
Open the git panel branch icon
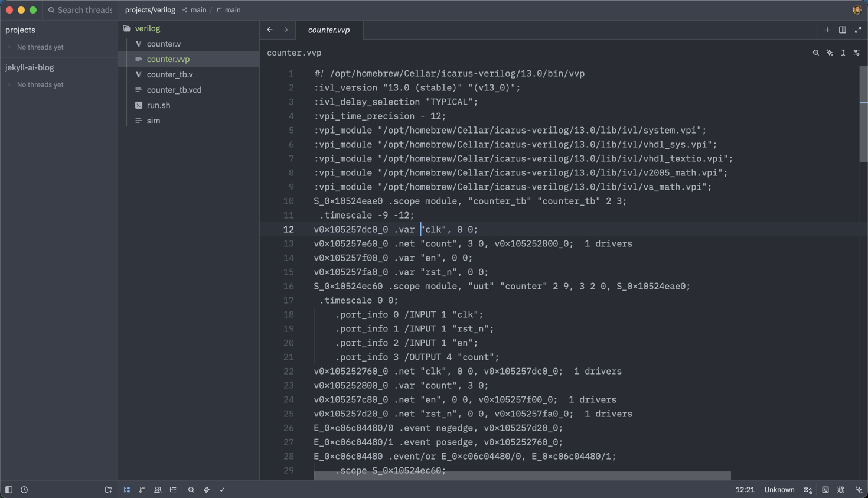[x=142, y=490]
